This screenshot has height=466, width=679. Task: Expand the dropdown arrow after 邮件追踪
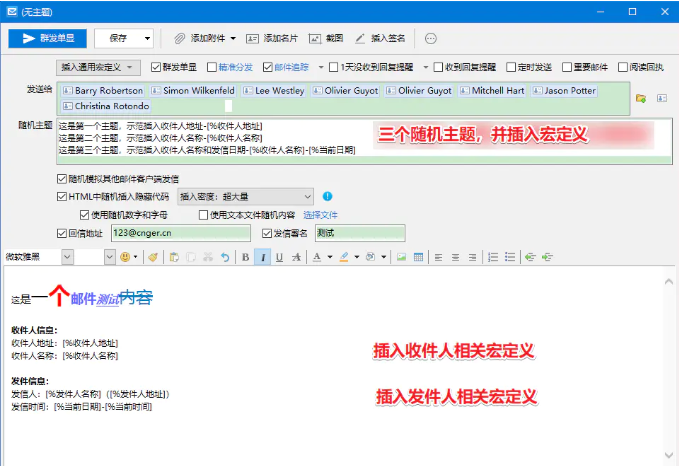[x=321, y=67]
